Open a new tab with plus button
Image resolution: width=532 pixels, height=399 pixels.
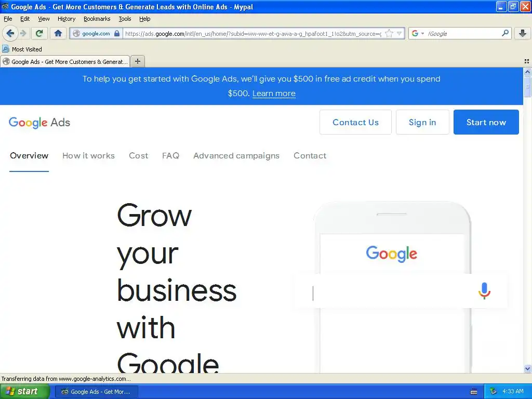pyautogui.click(x=137, y=61)
